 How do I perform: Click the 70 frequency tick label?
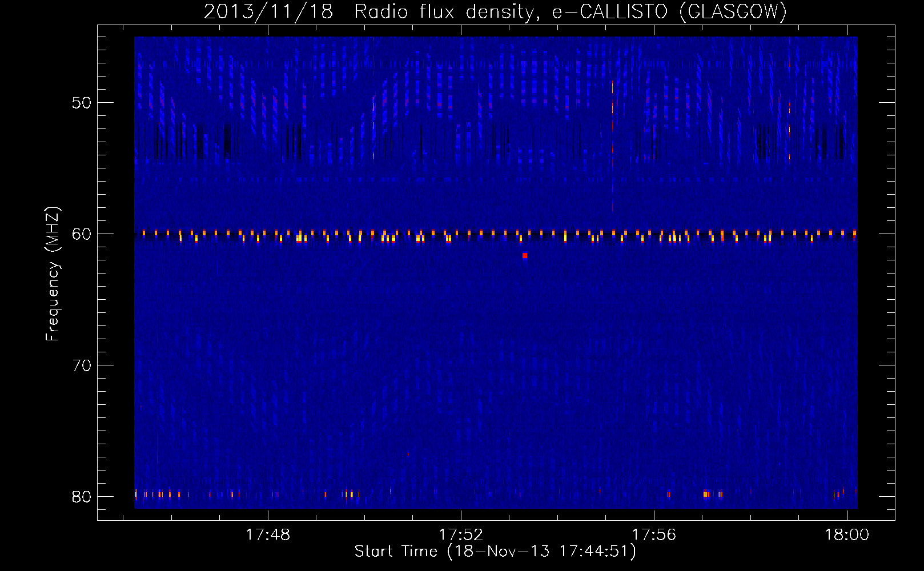pos(82,365)
